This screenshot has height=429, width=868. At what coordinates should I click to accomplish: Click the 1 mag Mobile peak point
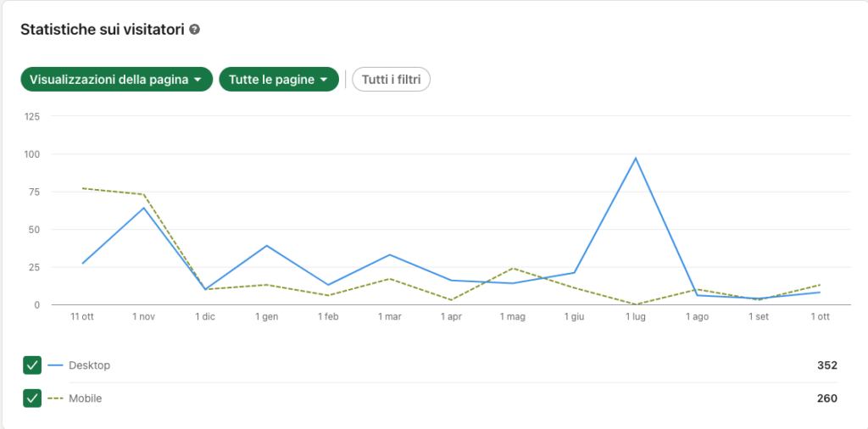pos(513,268)
